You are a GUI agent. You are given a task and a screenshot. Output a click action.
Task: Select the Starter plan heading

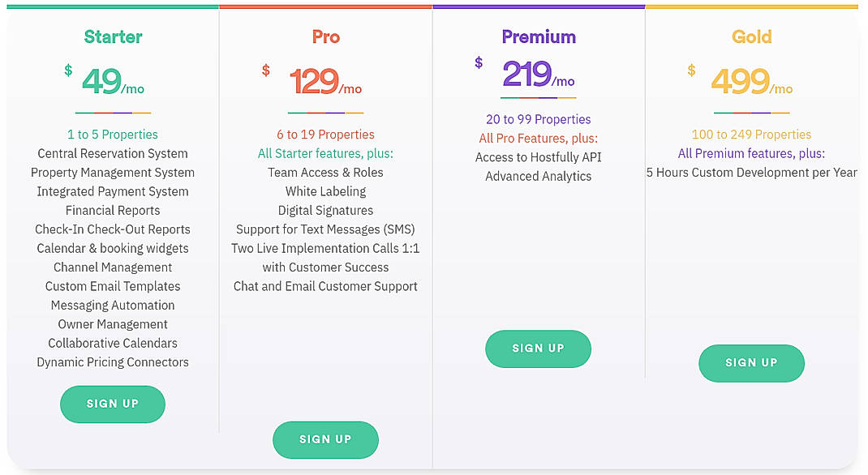click(113, 36)
